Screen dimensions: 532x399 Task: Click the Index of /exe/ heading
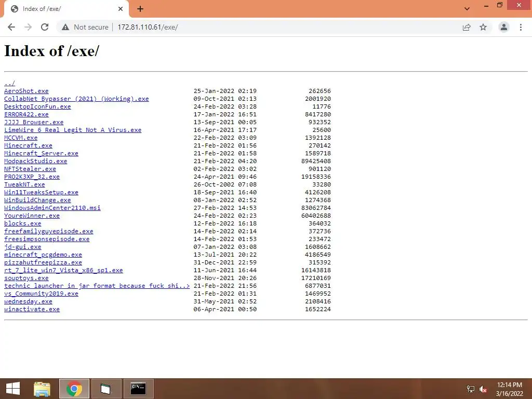coord(51,51)
